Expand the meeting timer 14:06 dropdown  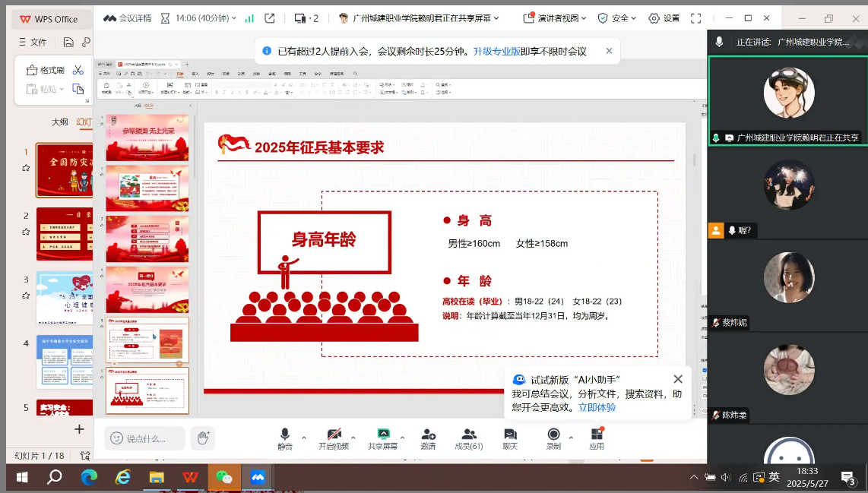(205, 18)
